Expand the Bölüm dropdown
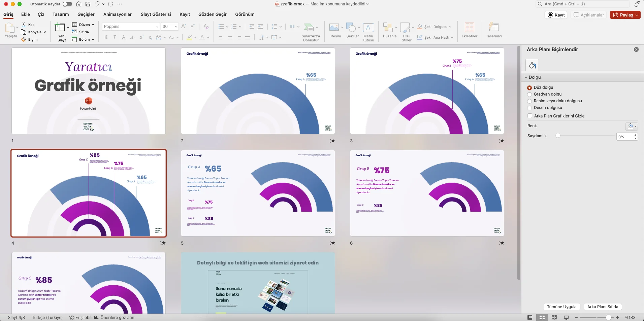The width and height of the screenshot is (644, 321). pos(93,39)
